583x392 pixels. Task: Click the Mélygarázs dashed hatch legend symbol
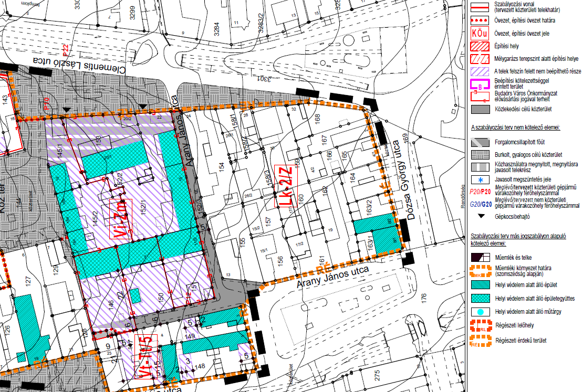point(480,59)
